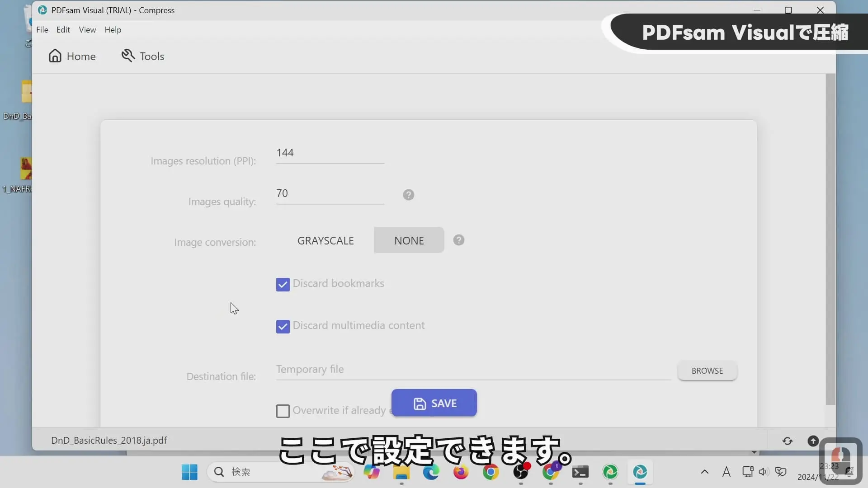Open the Edit menu
Image resolution: width=868 pixels, height=488 pixels.
coord(63,29)
